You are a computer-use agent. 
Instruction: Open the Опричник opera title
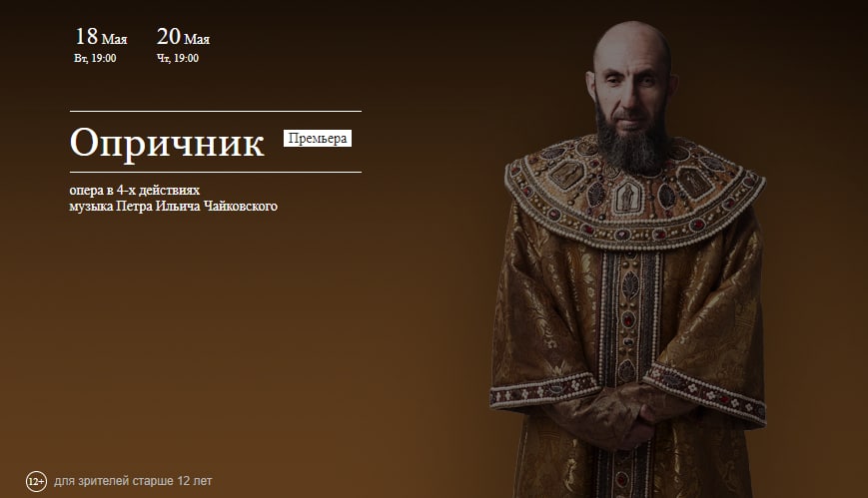click(x=167, y=143)
